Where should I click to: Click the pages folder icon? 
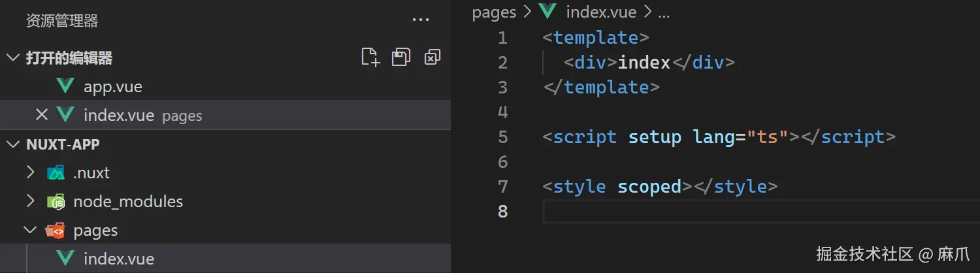click(56, 230)
